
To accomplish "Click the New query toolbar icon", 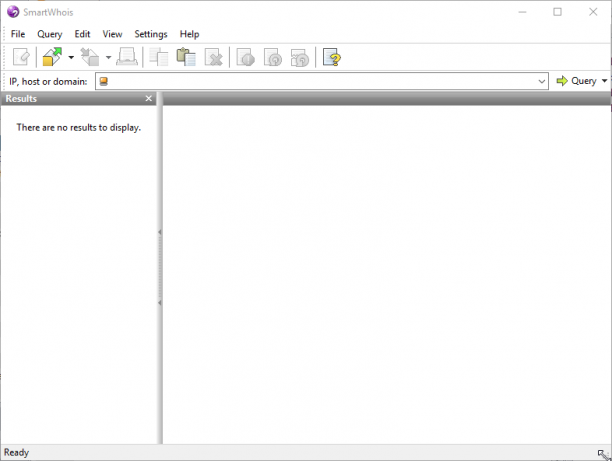I will (x=21, y=57).
